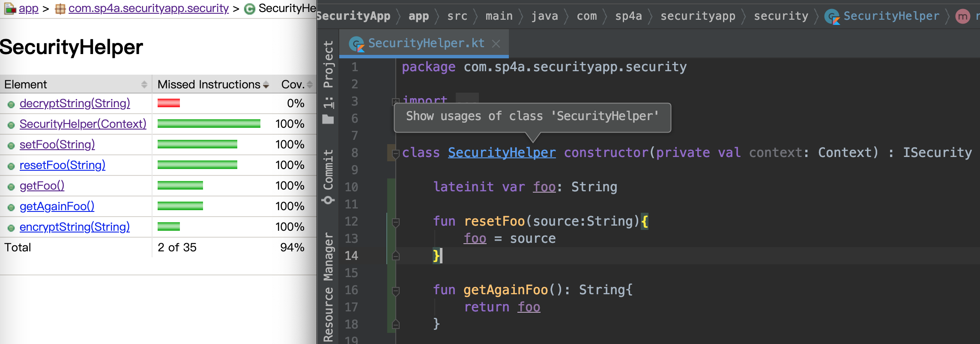Open the Resource Manager side panel
Viewport: 980px width, 344px height.
pos(328,287)
